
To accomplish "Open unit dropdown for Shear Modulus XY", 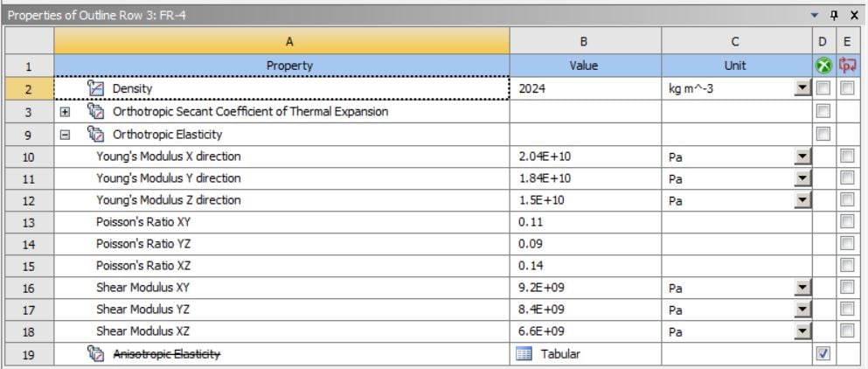I will click(x=802, y=288).
